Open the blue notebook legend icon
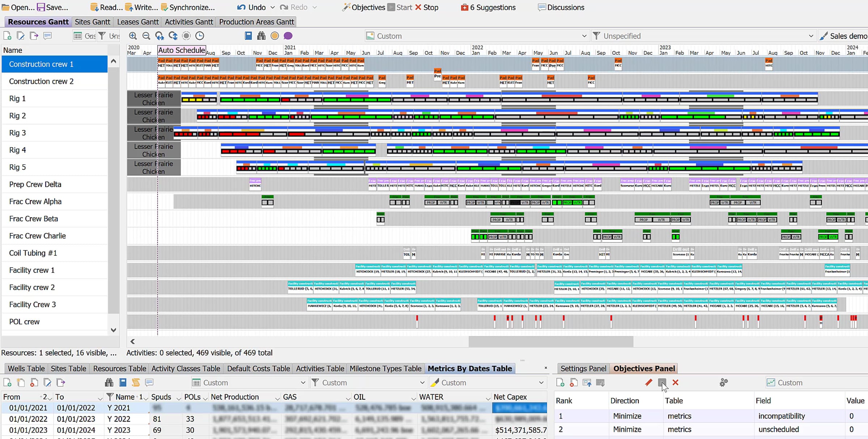 coord(248,35)
